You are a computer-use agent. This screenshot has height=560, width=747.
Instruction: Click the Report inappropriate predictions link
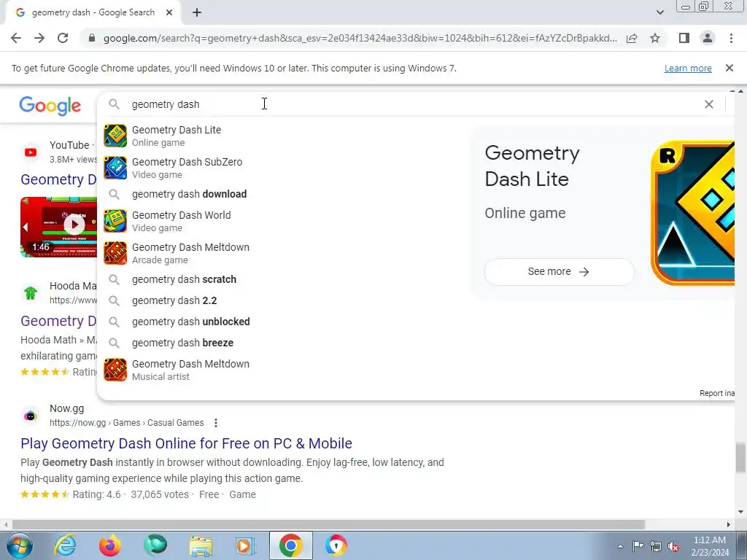[x=716, y=393]
